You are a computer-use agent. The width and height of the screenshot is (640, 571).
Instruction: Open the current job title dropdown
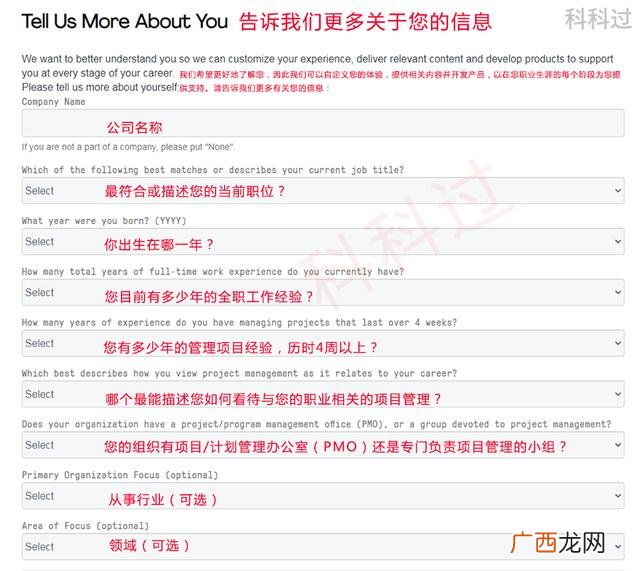point(323,191)
